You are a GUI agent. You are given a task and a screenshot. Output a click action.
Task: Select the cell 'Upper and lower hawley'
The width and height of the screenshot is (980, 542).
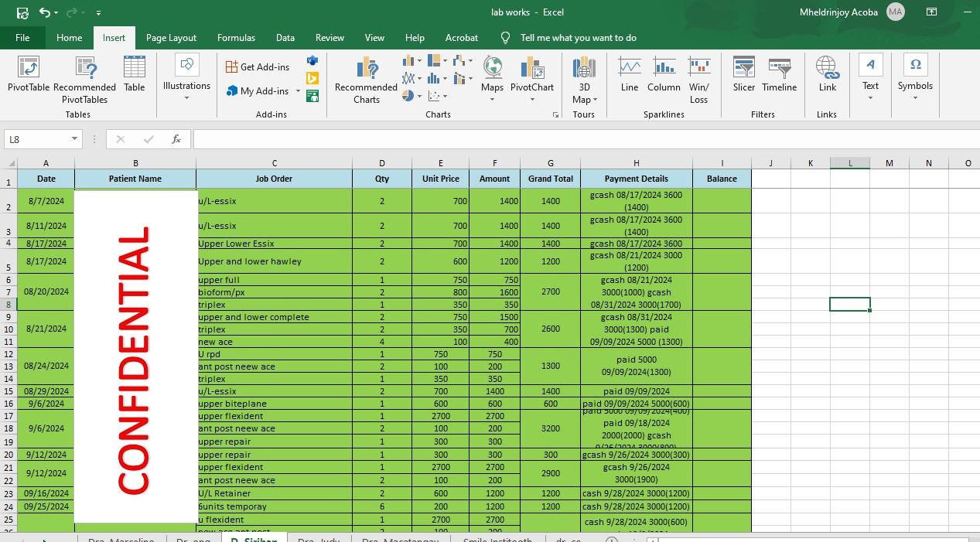(275, 261)
